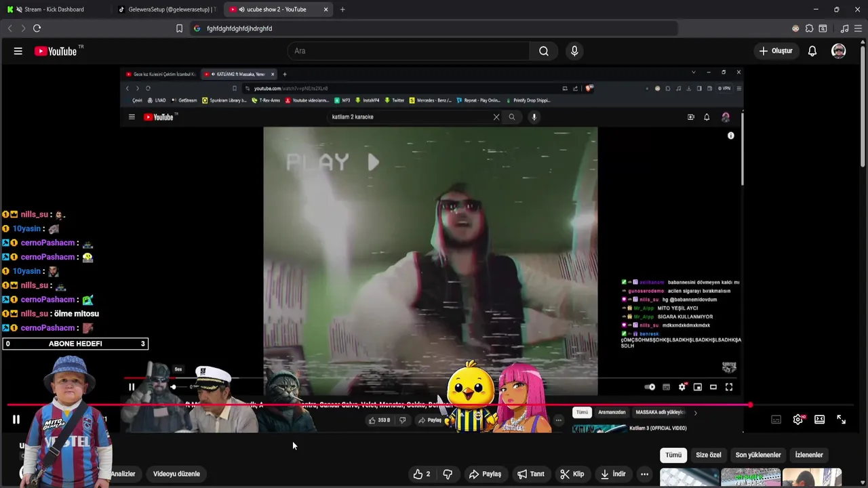Open more actions beside İndir

click(x=644, y=474)
